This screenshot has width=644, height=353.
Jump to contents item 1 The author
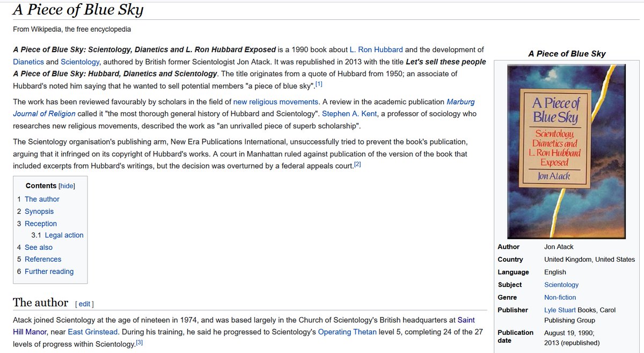38,199
